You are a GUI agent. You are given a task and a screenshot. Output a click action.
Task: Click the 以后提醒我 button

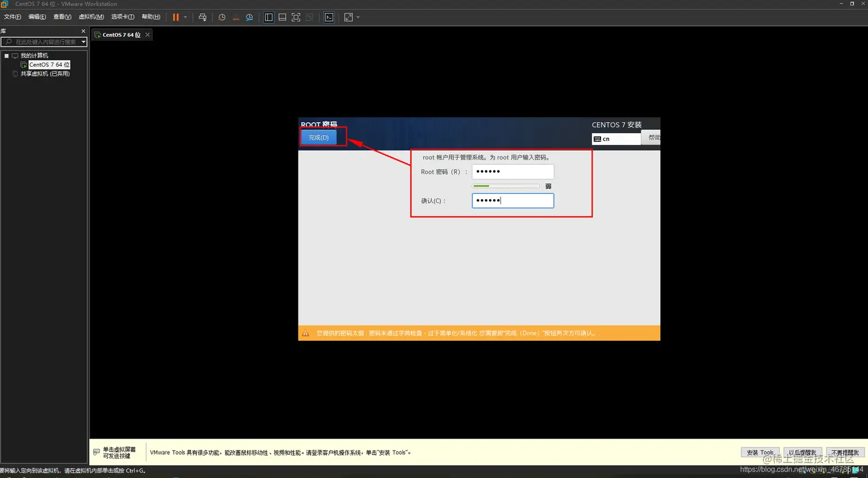(803, 453)
